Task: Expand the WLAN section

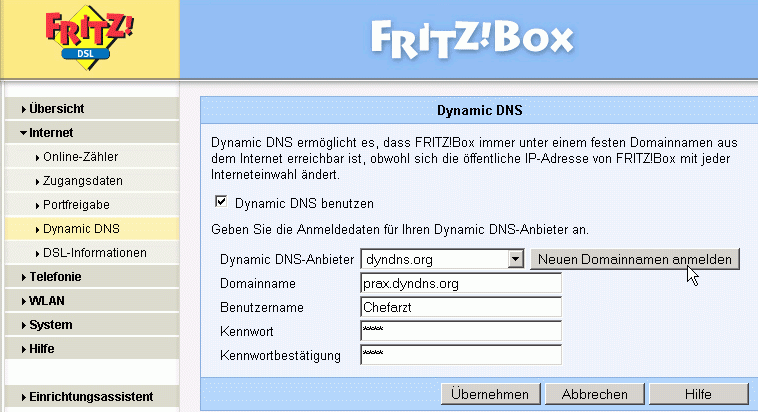Action: point(92,301)
